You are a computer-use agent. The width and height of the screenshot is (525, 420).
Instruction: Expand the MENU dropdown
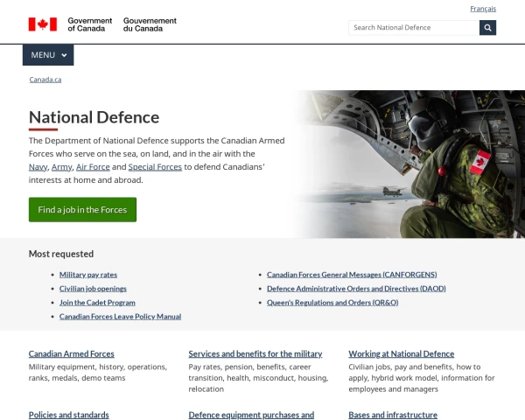coord(48,55)
